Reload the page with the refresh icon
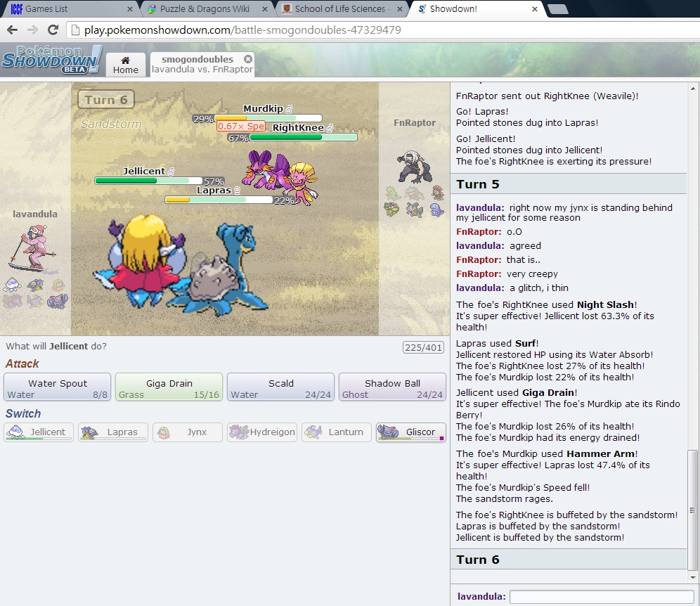 53,30
